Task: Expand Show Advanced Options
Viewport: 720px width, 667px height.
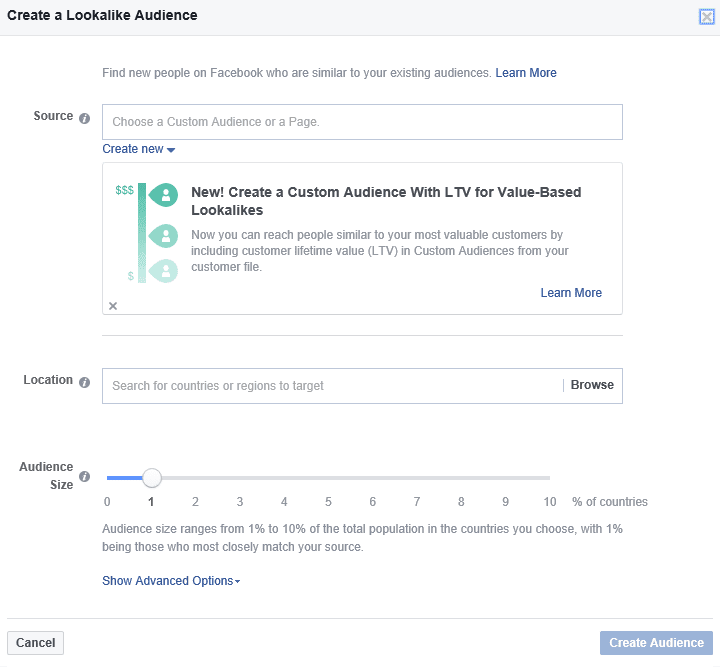Action: point(171,581)
